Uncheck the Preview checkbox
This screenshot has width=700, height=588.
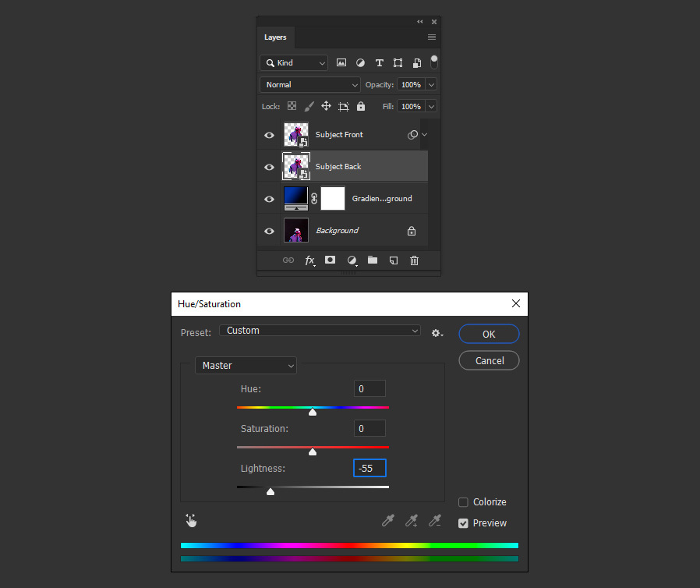463,523
